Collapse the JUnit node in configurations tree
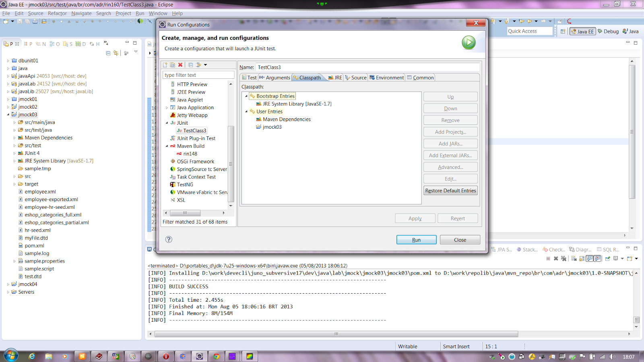The width and height of the screenshot is (644, 362). click(167, 123)
